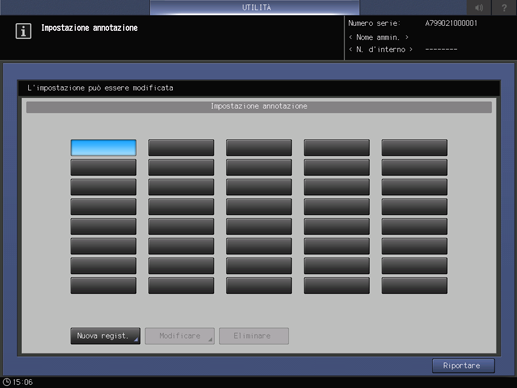Click the clock icon in status bar
This screenshot has width=517, height=388.
coord(7,382)
